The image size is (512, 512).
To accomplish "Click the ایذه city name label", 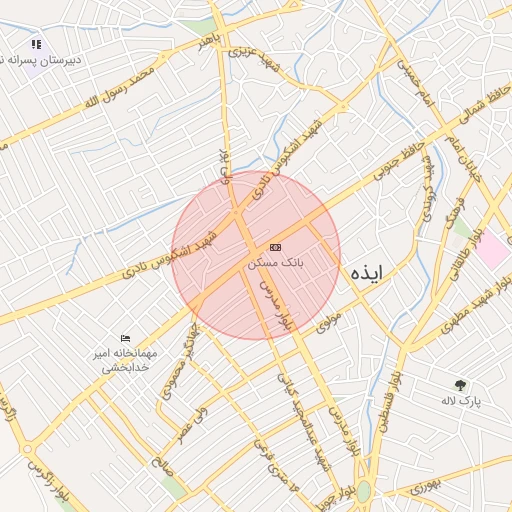I will pyautogui.click(x=367, y=273).
